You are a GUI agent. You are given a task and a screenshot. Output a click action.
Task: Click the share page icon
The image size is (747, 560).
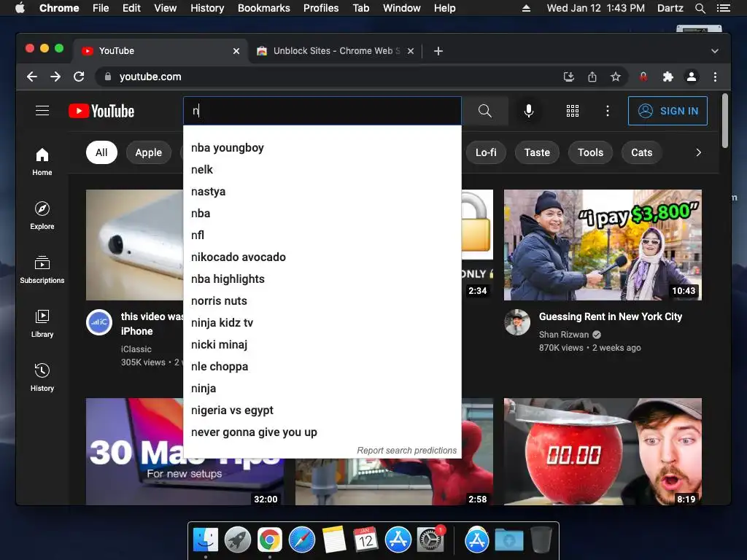(x=592, y=77)
